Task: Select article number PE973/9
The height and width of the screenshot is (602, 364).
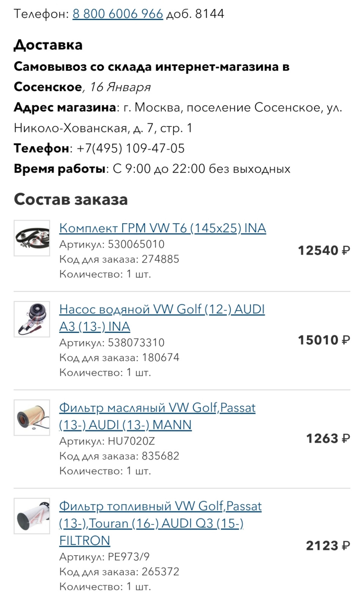Action: 129,556
